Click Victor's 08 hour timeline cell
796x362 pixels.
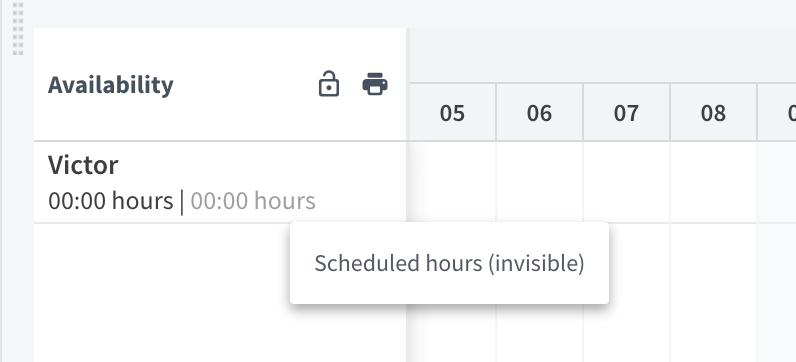point(713,182)
